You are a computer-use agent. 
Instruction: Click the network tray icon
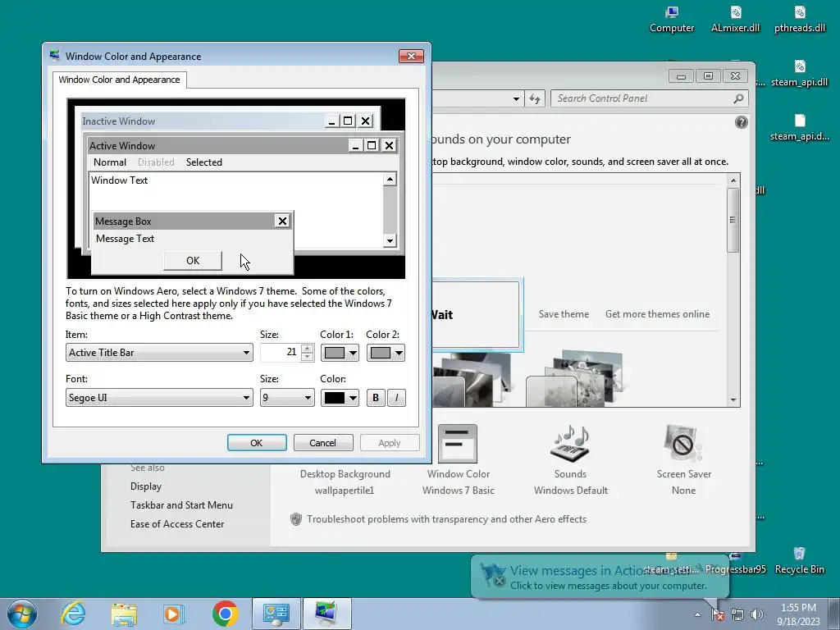pos(737,614)
